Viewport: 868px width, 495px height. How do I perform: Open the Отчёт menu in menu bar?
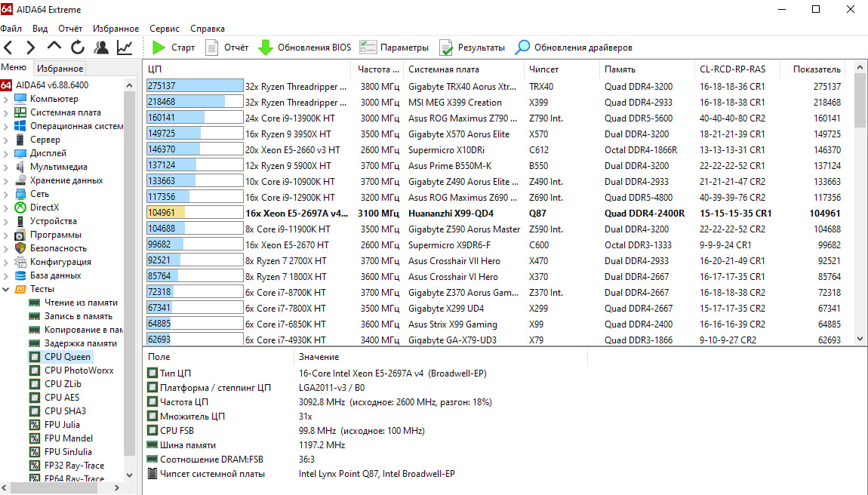point(70,29)
